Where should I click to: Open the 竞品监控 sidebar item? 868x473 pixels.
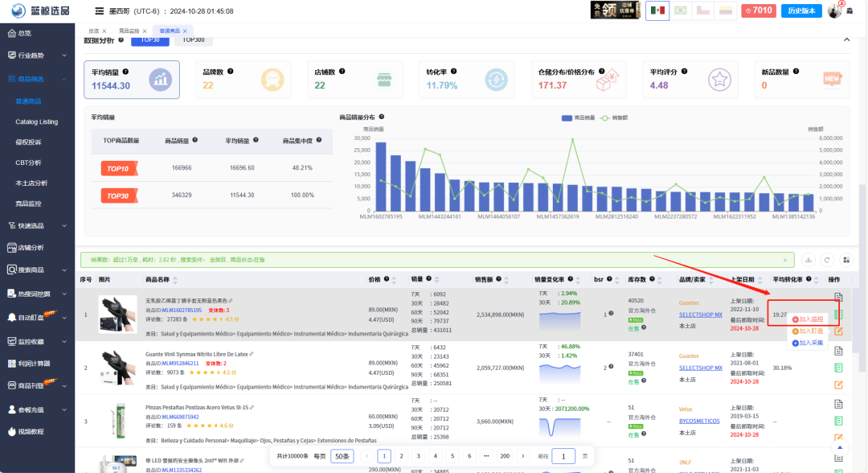pos(28,204)
